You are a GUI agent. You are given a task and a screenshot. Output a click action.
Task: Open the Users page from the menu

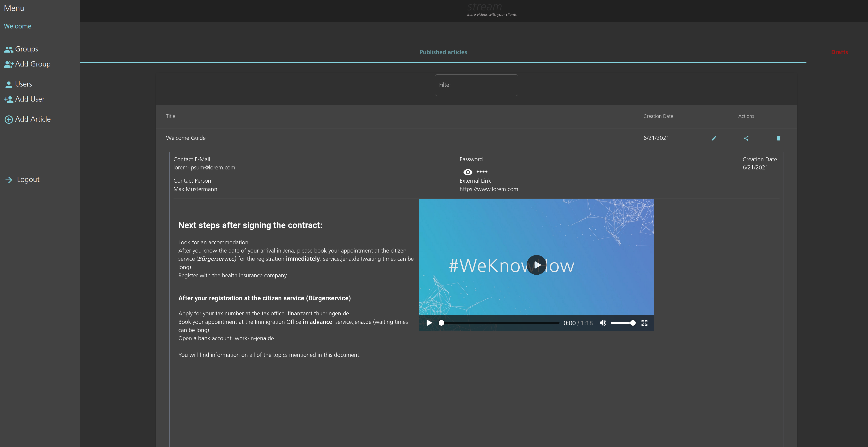(x=23, y=84)
